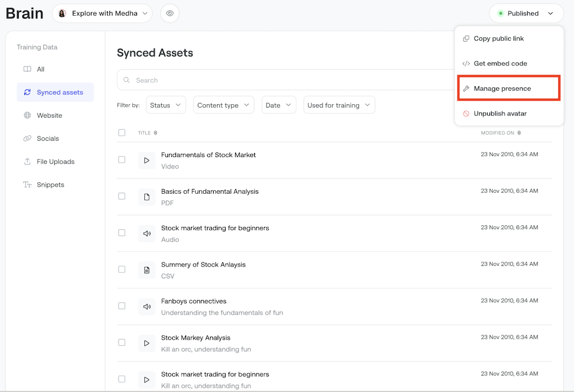Click the CSV file icon for Summery of Stock Anlaysis
Image resolution: width=574 pixels, height=392 pixels.
pyautogui.click(x=147, y=270)
